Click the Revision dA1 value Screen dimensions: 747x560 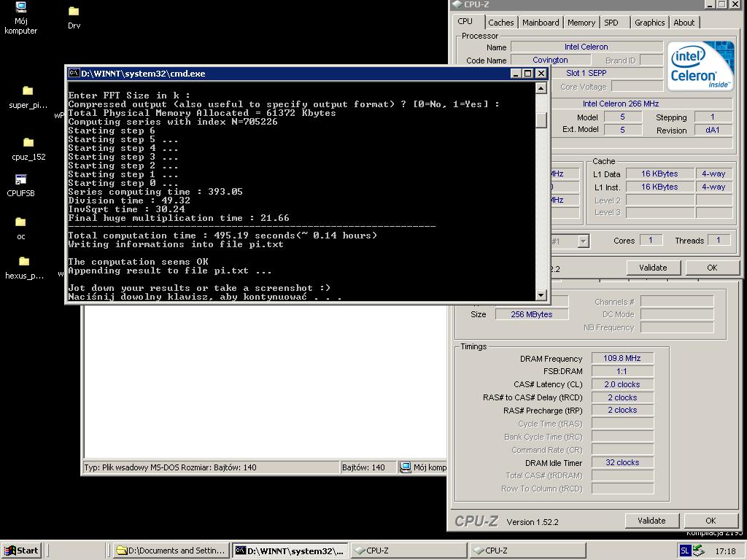click(712, 130)
